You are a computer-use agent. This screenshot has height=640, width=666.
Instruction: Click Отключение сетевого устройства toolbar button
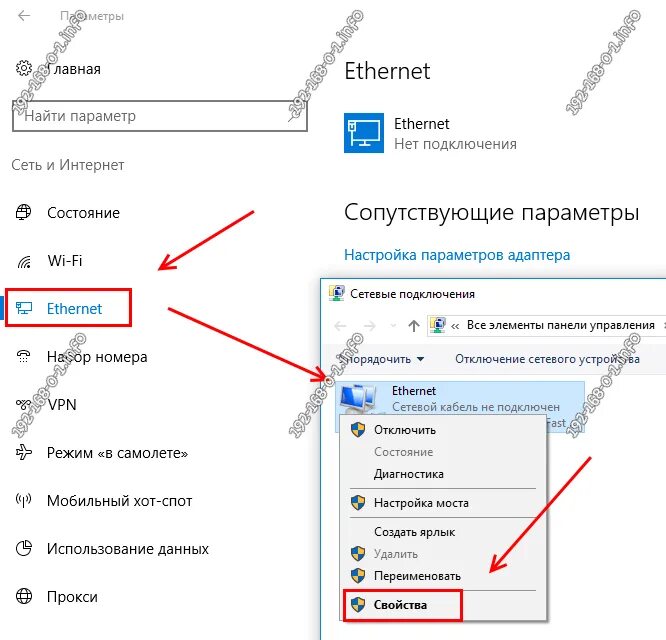tap(547, 359)
